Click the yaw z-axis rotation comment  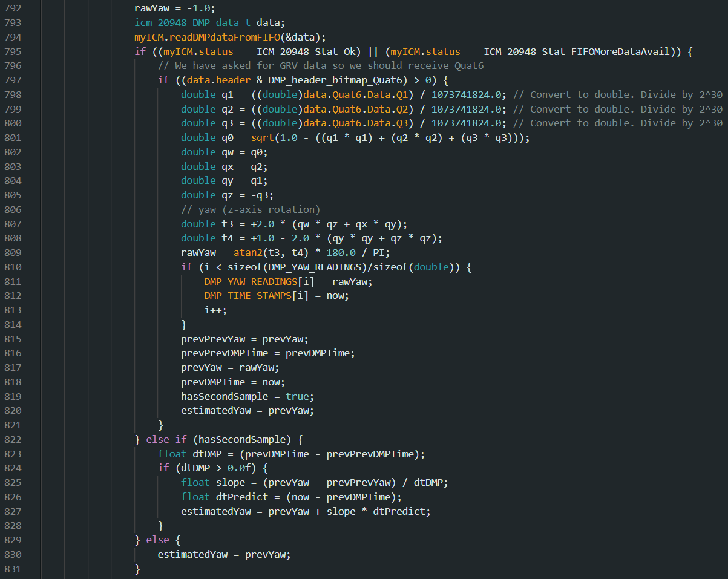(x=250, y=209)
